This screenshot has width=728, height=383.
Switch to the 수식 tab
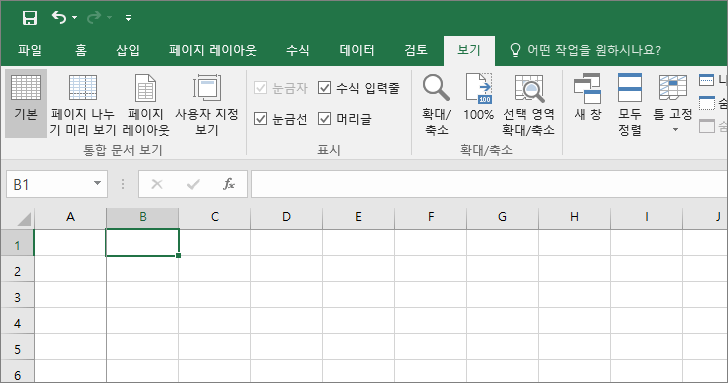(298, 50)
